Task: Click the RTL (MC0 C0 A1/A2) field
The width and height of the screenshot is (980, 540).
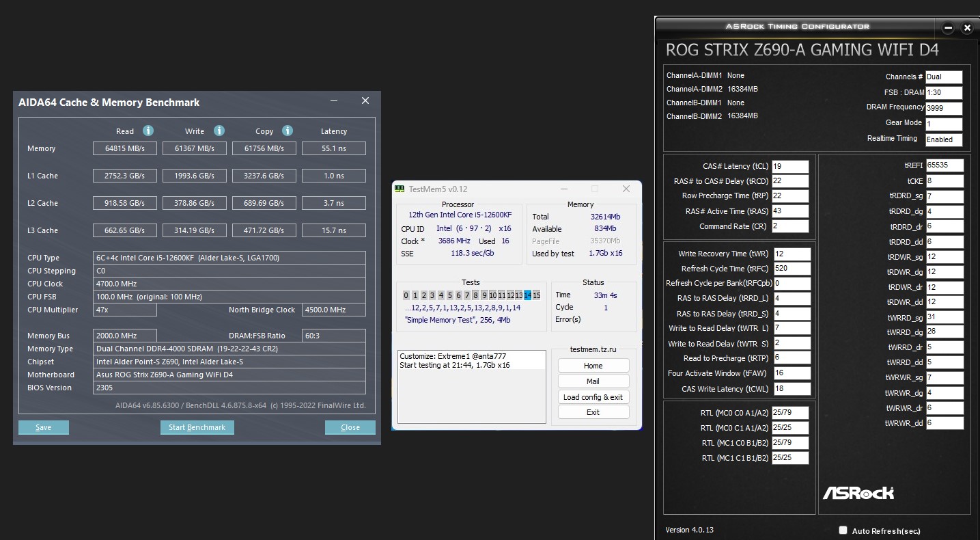Action: click(790, 413)
